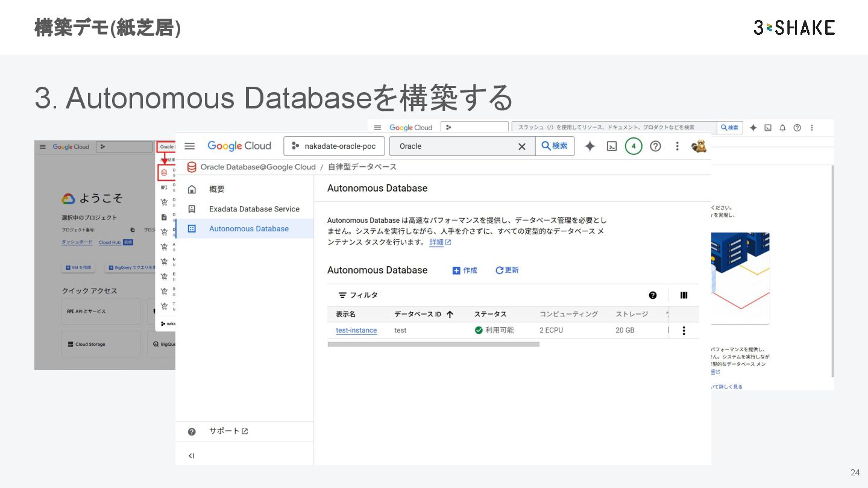Activate the Cloud Shell terminal icon
The image size is (868, 488).
[612, 146]
